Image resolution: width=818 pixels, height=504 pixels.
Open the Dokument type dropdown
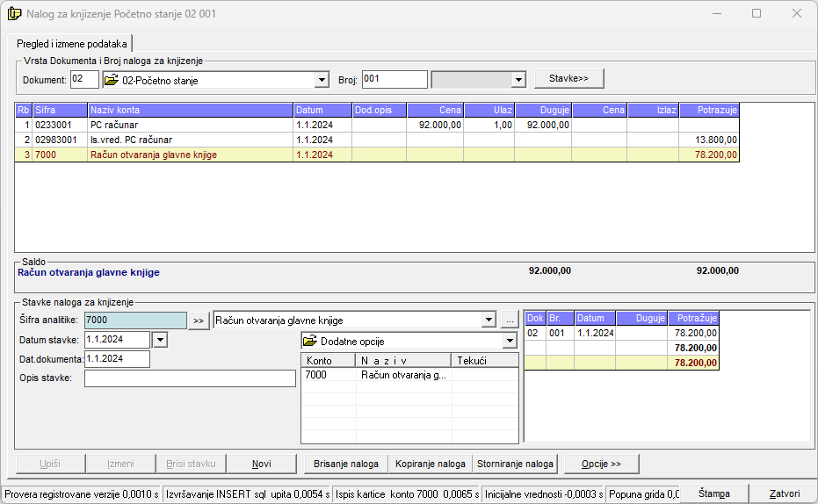pyautogui.click(x=322, y=80)
